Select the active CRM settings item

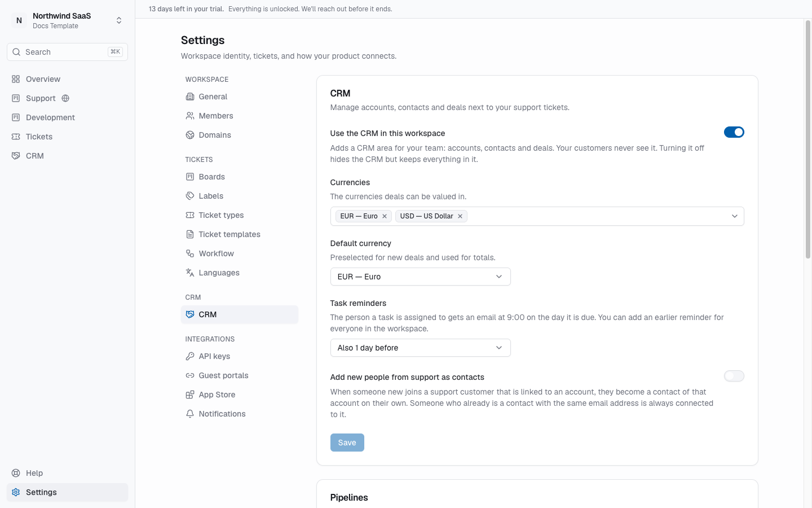(240, 314)
